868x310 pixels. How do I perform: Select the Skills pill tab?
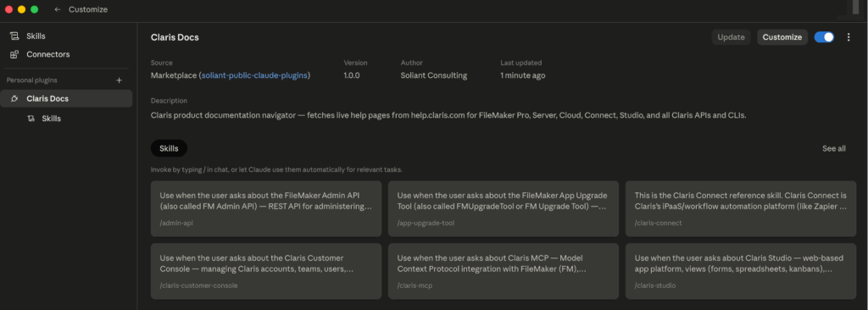tap(169, 148)
